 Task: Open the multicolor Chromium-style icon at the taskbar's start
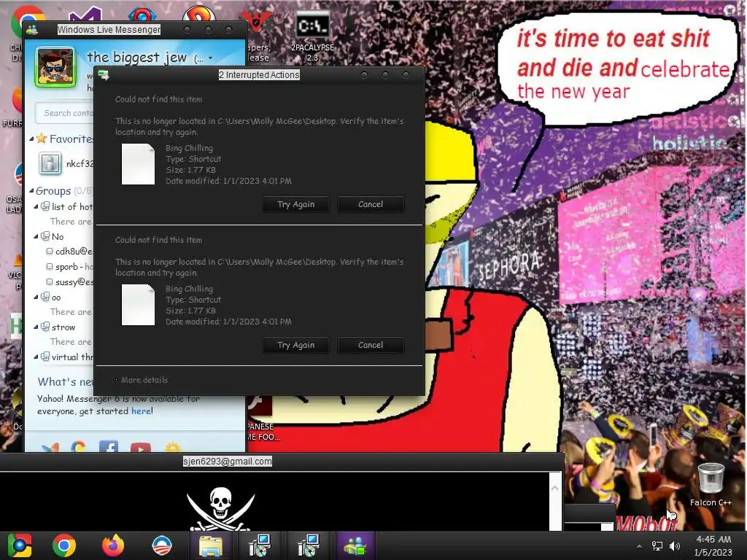coord(20,545)
